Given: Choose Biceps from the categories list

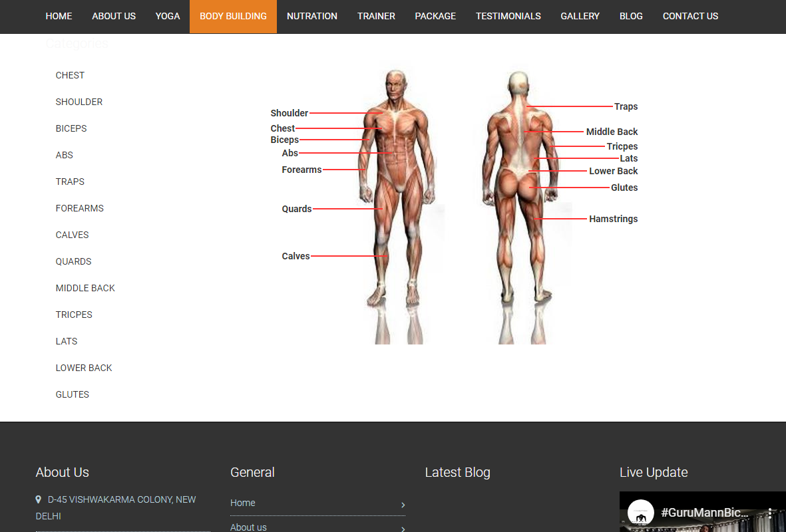Looking at the screenshot, I should 71,128.
